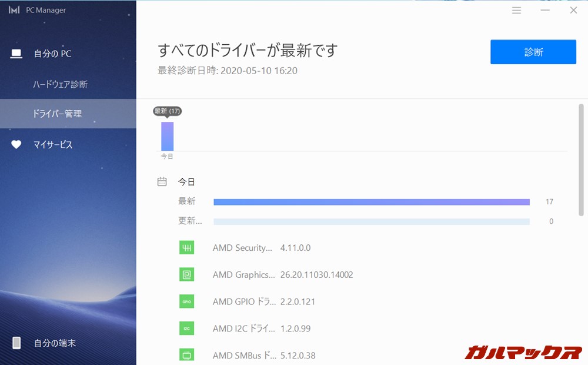Screen dimensions: 588x365
Task: Select the AMD Security driver chip icon
Action: pyautogui.click(x=186, y=247)
